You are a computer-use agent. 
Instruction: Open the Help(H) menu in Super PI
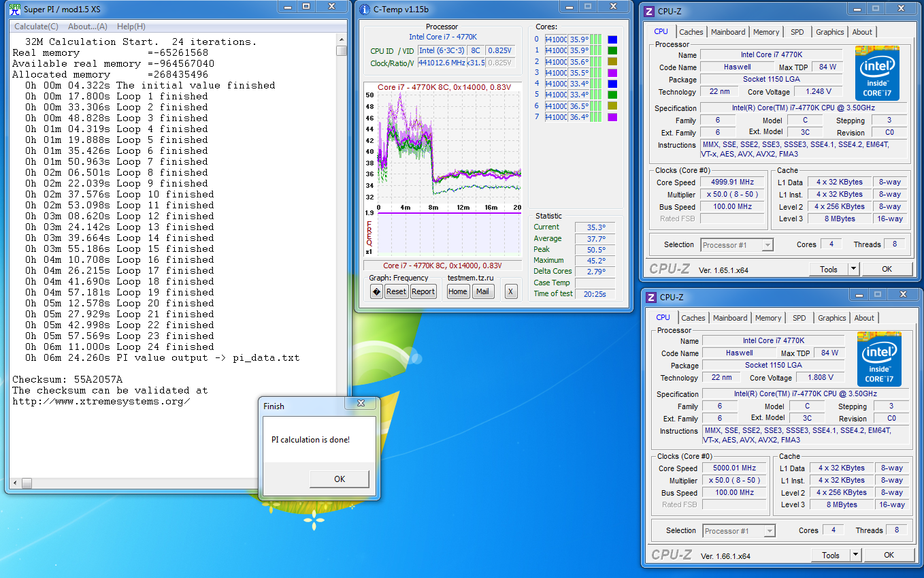pyautogui.click(x=131, y=27)
